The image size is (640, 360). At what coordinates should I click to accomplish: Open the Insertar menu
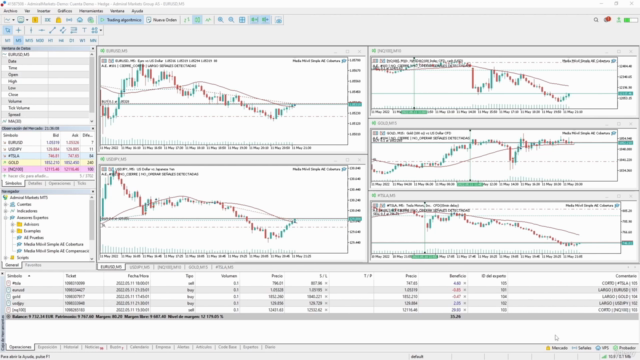pos(44,11)
